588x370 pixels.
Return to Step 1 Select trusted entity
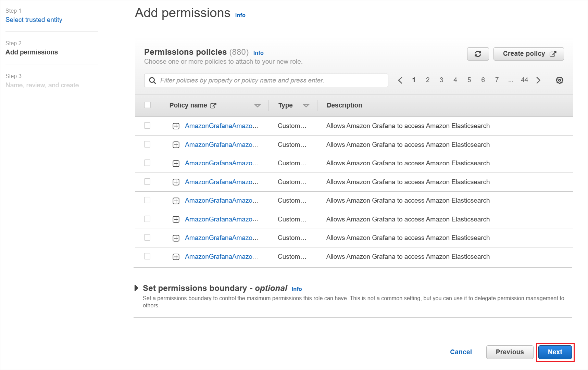[34, 20]
